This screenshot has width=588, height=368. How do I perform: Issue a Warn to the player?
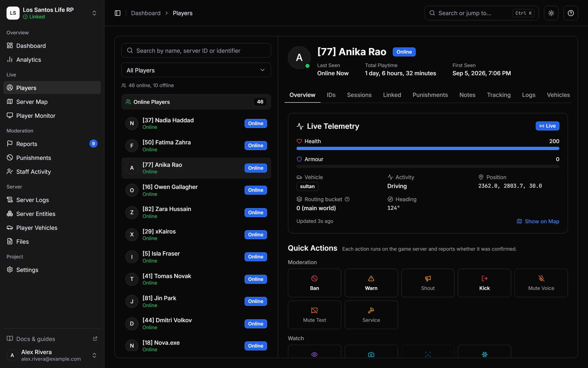click(x=371, y=283)
